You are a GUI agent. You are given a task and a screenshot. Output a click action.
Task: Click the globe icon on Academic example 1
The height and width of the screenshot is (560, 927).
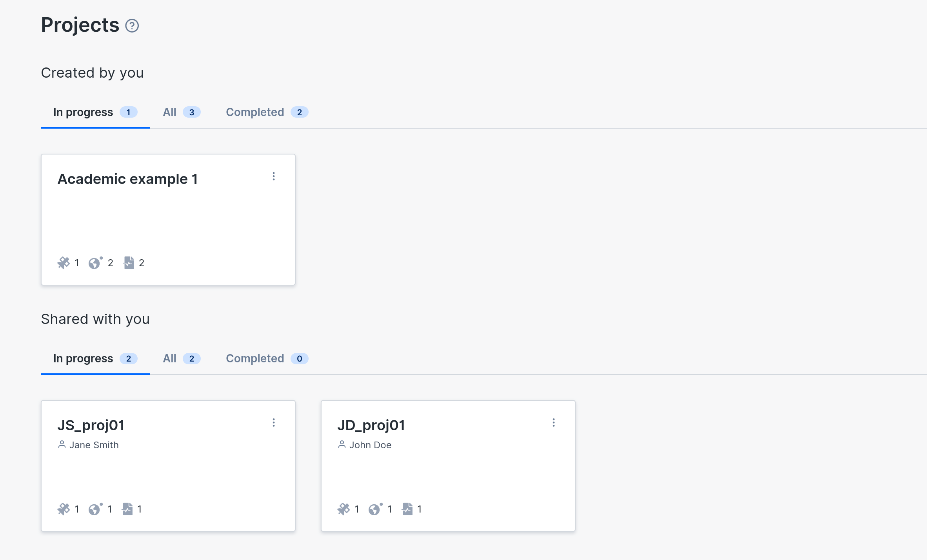pos(96,263)
